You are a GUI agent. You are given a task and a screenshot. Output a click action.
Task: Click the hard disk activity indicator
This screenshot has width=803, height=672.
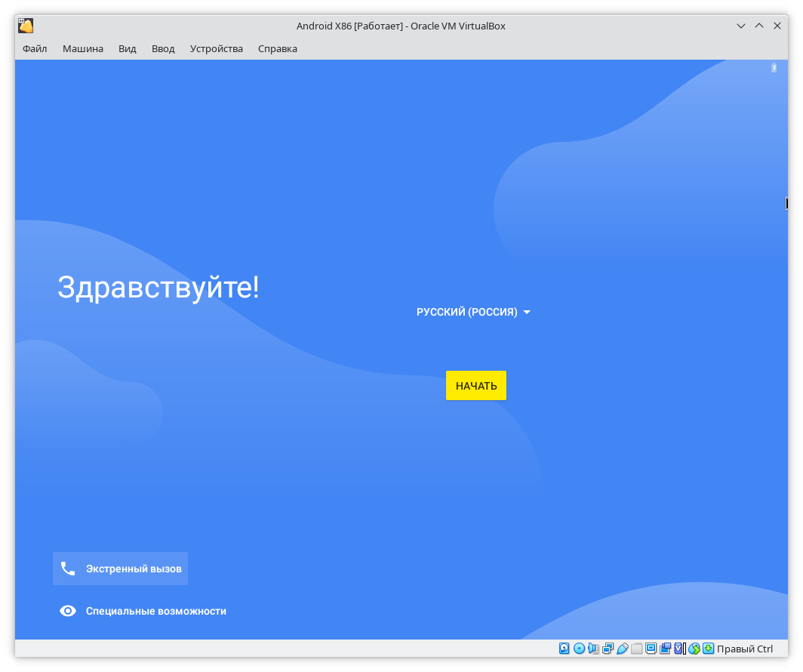tap(565, 649)
